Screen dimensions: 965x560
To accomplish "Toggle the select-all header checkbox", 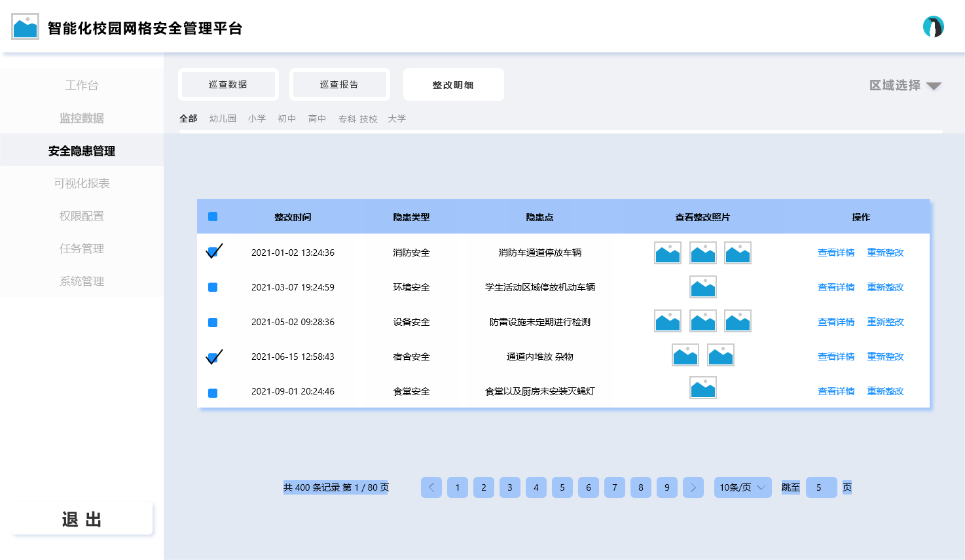I will coord(213,217).
